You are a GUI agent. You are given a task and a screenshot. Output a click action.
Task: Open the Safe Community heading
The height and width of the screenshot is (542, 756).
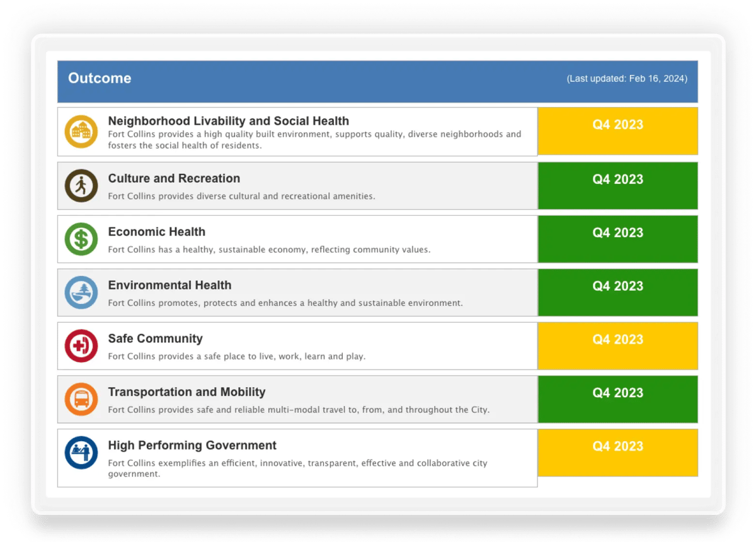point(155,339)
